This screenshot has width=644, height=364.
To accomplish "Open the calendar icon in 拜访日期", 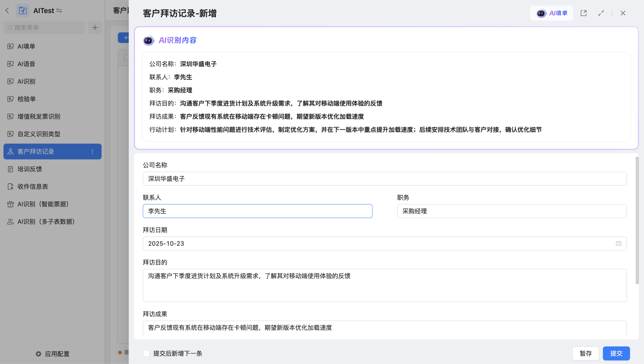I will (x=618, y=243).
